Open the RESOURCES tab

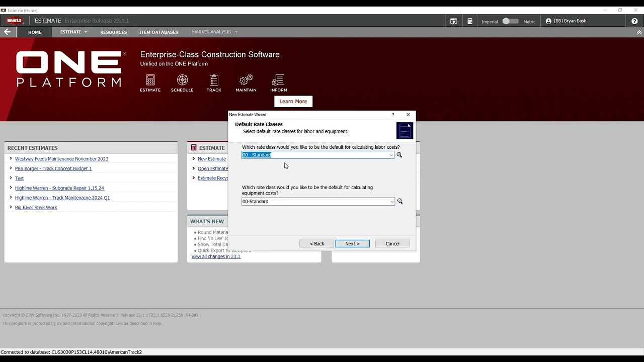[113, 32]
